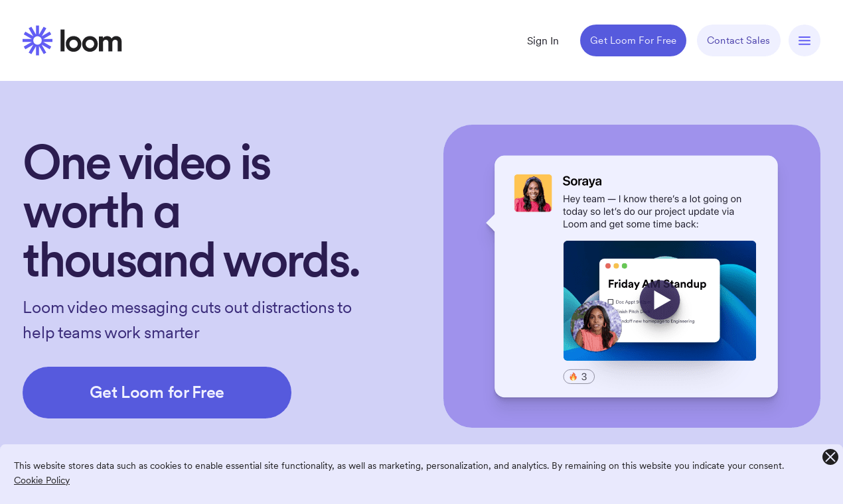Open the Cookie Policy link
Image resolution: width=843 pixels, height=504 pixels.
tap(42, 480)
